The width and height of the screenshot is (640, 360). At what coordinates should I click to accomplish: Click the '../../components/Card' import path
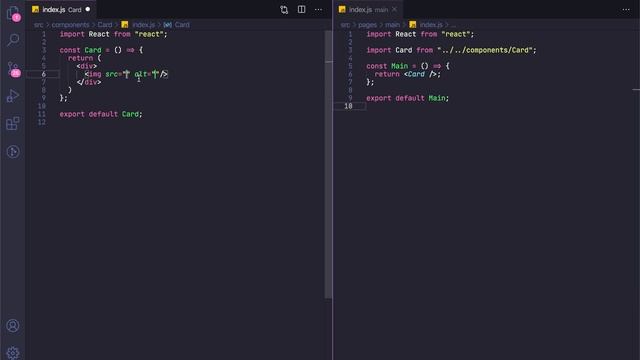point(487,50)
